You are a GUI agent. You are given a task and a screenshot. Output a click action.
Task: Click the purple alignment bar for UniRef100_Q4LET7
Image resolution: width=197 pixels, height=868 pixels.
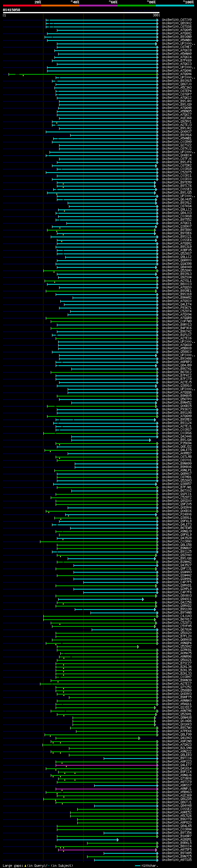coord(107,765)
